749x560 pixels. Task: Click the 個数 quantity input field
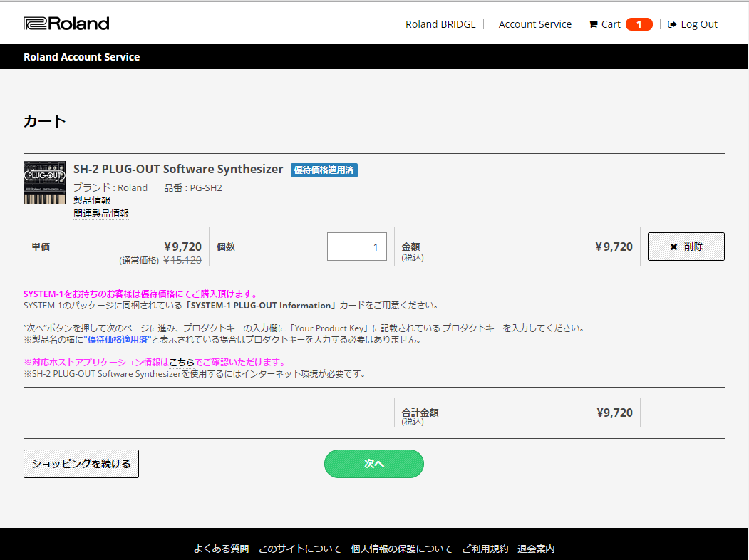click(x=357, y=247)
